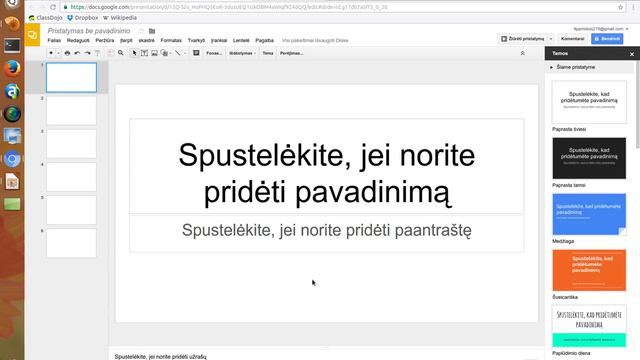Choose the Paprasta tamsi dark theme thumbnail
The height and width of the screenshot is (360, 640).
589,158
